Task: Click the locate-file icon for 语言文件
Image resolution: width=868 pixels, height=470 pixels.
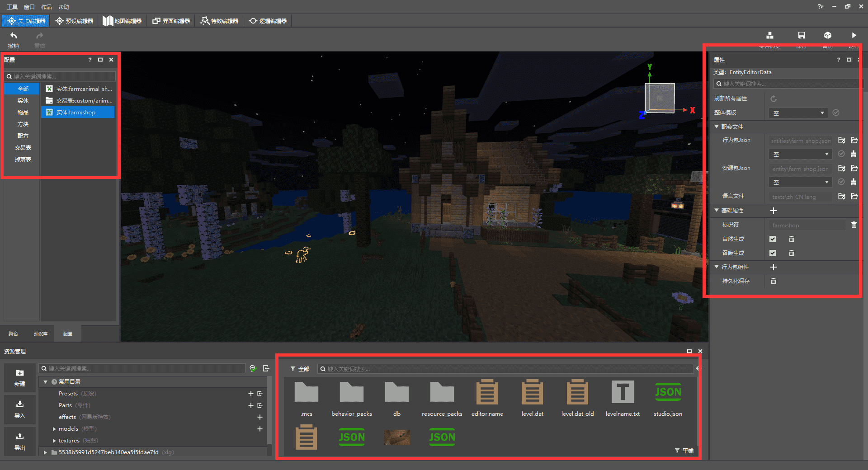Action: point(842,197)
